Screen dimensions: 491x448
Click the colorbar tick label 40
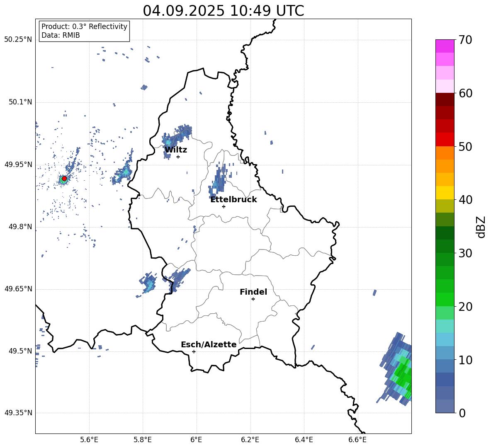465,200
